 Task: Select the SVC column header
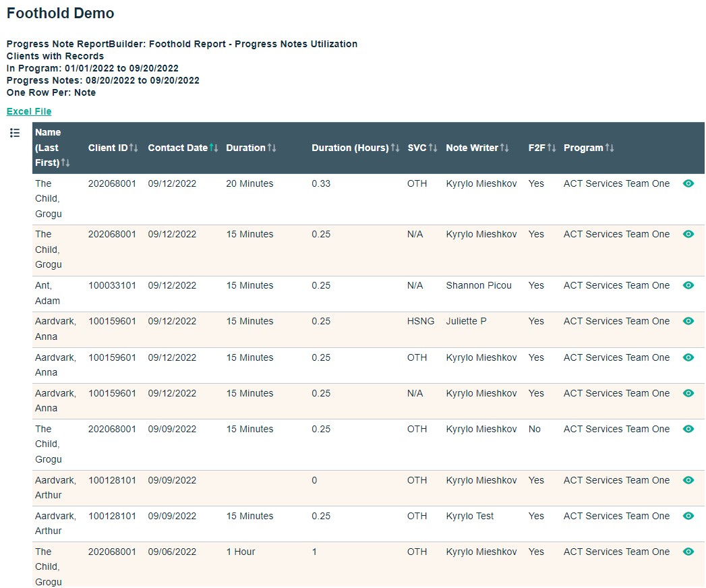pos(418,147)
